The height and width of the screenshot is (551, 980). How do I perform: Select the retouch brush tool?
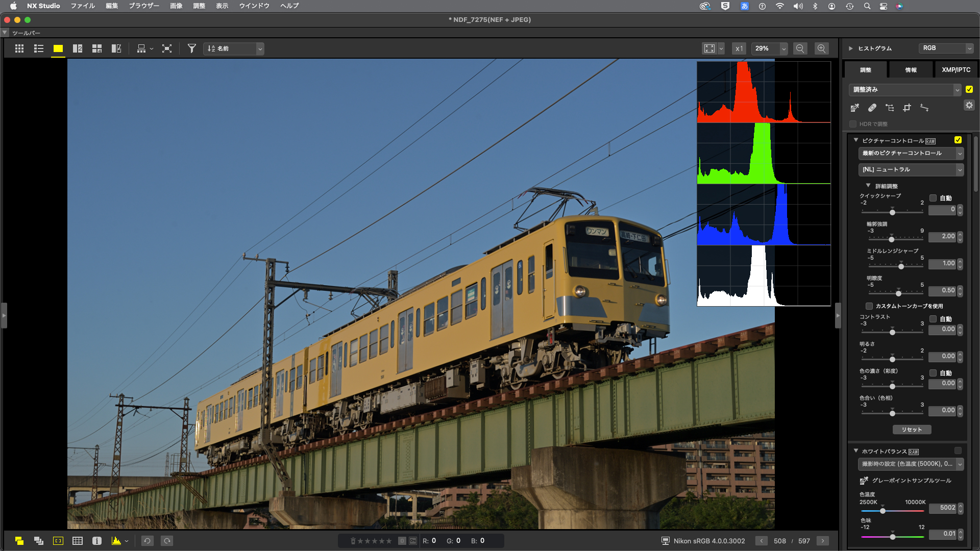click(x=872, y=108)
